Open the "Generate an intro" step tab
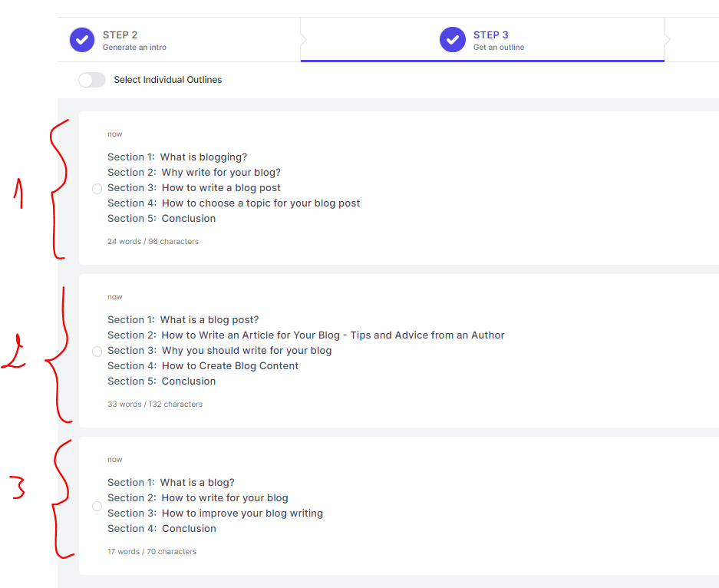Screen dimensions: 719x588 point(134,41)
